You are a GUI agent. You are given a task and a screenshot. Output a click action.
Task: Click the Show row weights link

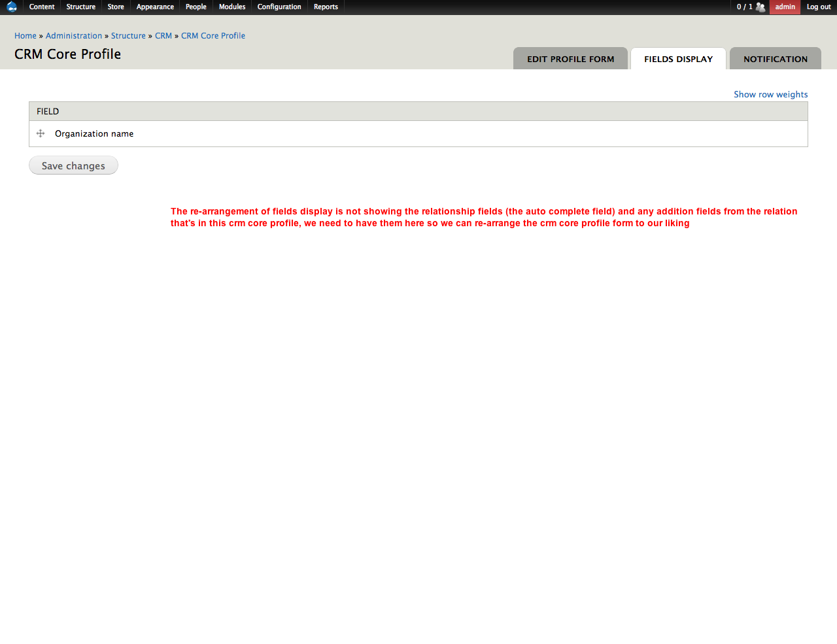click(x=770, y=94)
